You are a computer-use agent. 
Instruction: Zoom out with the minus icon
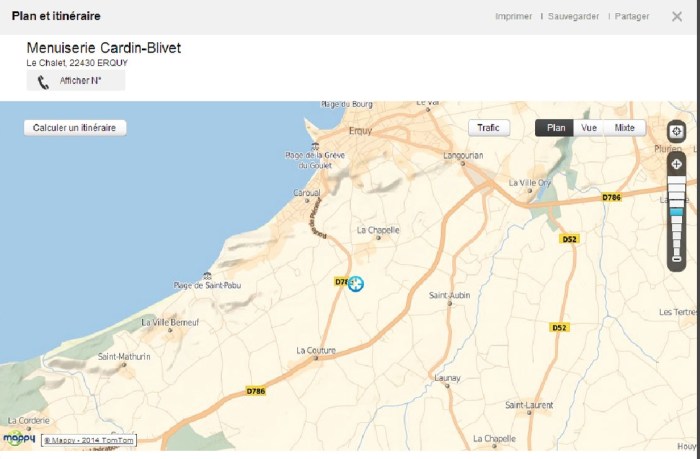point(677,260)
